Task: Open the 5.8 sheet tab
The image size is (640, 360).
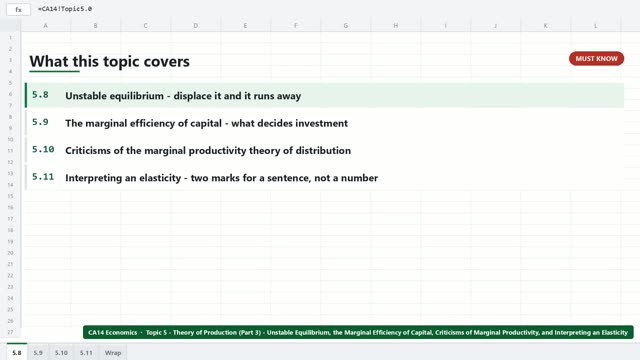Action: tap(17, 353)
